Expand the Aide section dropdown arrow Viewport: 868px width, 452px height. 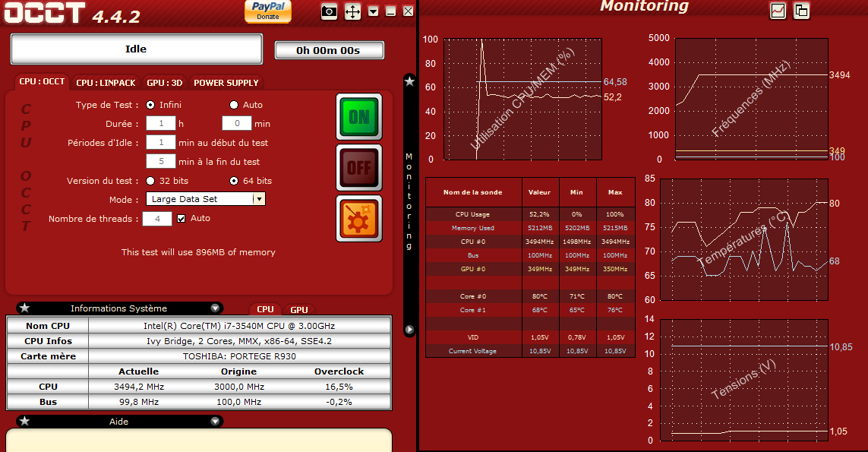tap(216, 422)
